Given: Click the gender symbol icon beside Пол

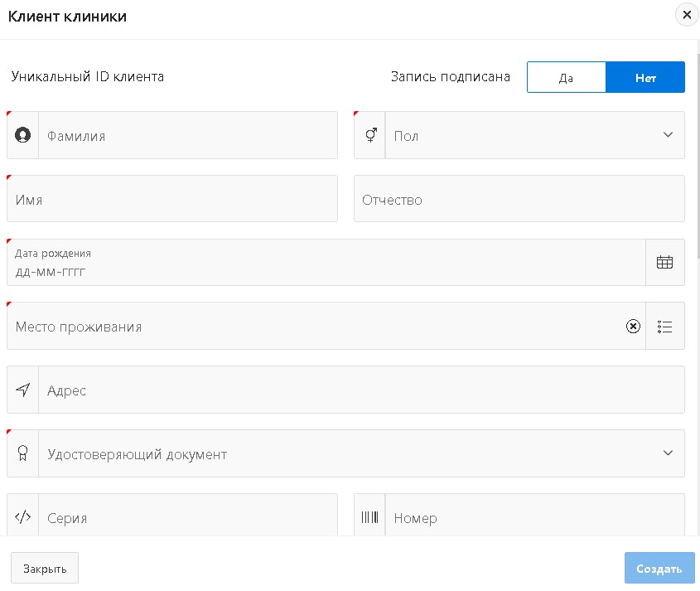Looking at the screenshot, I should pyautogui.click(x=370, y=135).
